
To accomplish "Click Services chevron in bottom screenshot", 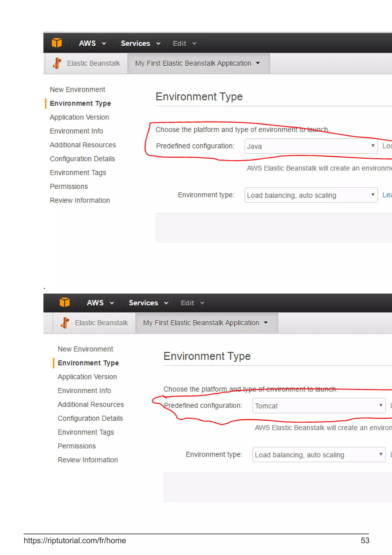I will [166, 303].
